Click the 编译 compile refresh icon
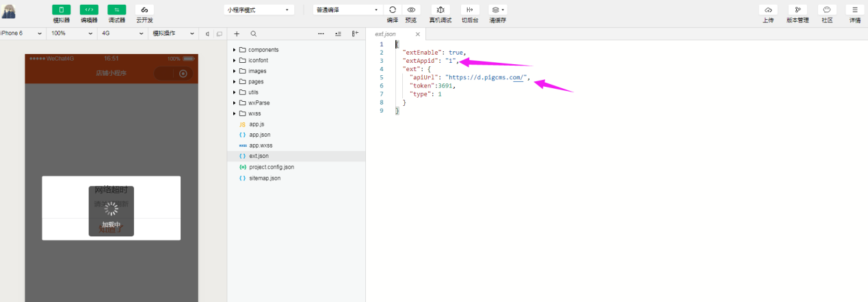The image size is (868, 302). (393, 10)
